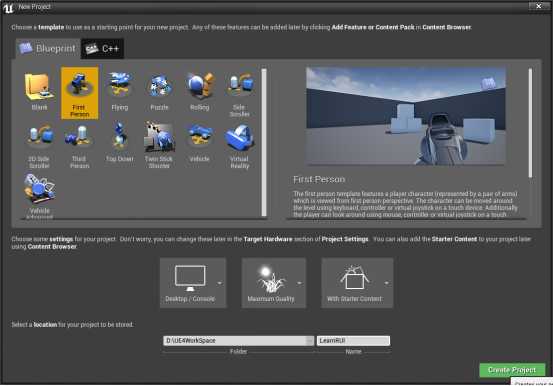Choose the Vehicle Advanced template
The height and width of the screenshot is (386, 553).
point(40,195)
